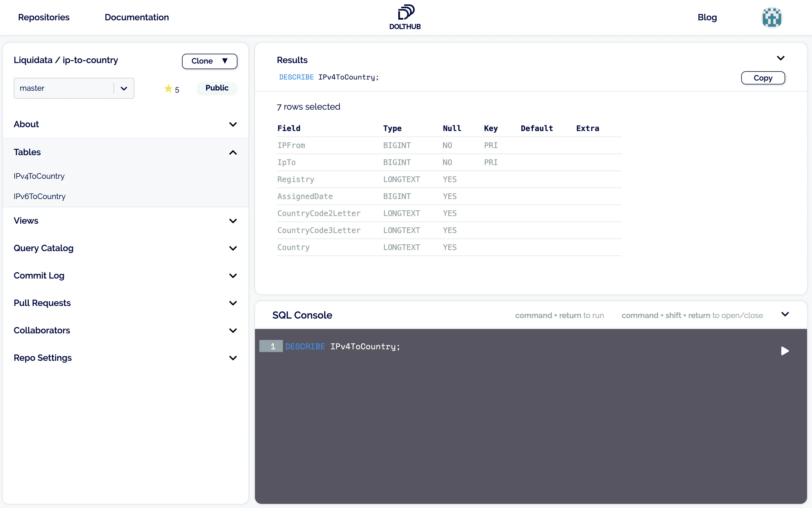Click the Copy button in Results
The width and height of the screenshot is (812, 508).
(763, 78)
